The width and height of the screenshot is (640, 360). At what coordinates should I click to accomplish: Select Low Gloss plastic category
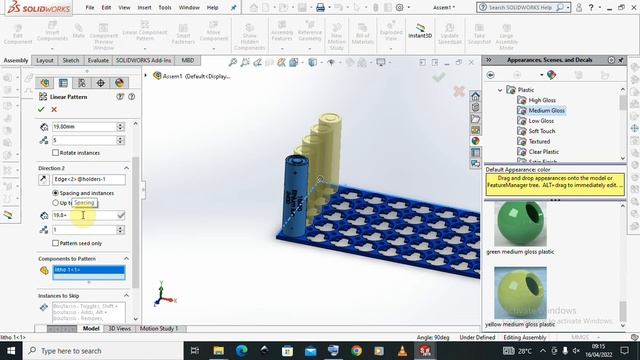[541, 121]
